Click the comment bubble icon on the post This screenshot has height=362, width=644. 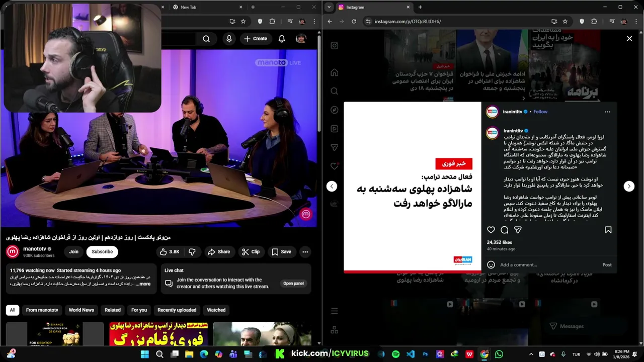(x=505, y=230)
